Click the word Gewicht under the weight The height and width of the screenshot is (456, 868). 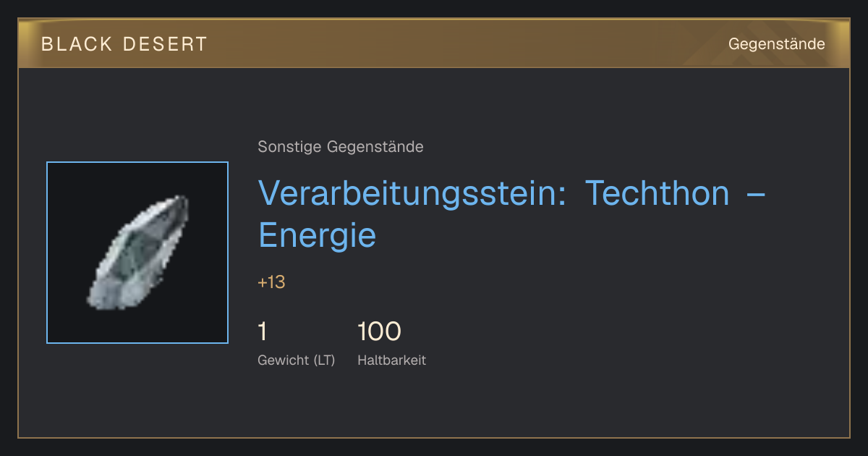click(x=283, y=360)
